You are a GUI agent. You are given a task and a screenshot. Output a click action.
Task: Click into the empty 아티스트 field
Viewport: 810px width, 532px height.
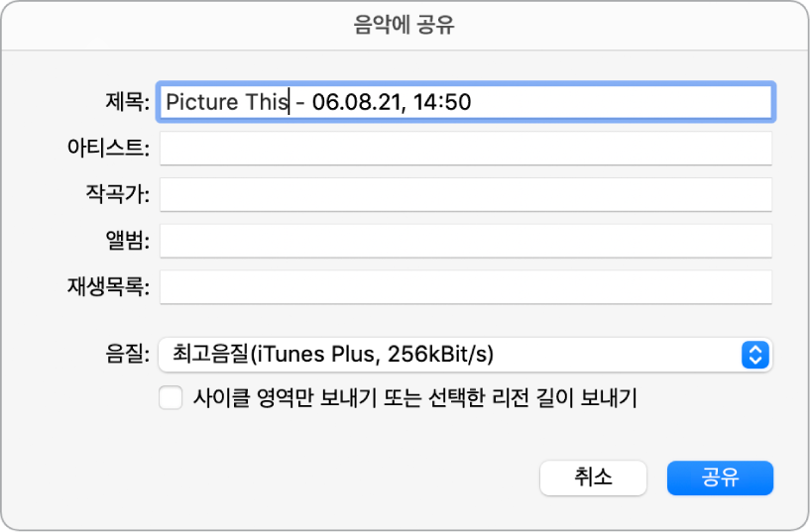465,149
